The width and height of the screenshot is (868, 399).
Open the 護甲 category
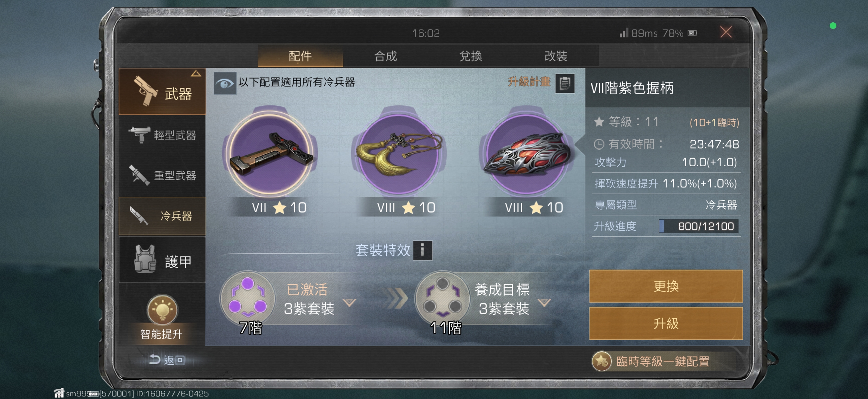pos(162,261)
